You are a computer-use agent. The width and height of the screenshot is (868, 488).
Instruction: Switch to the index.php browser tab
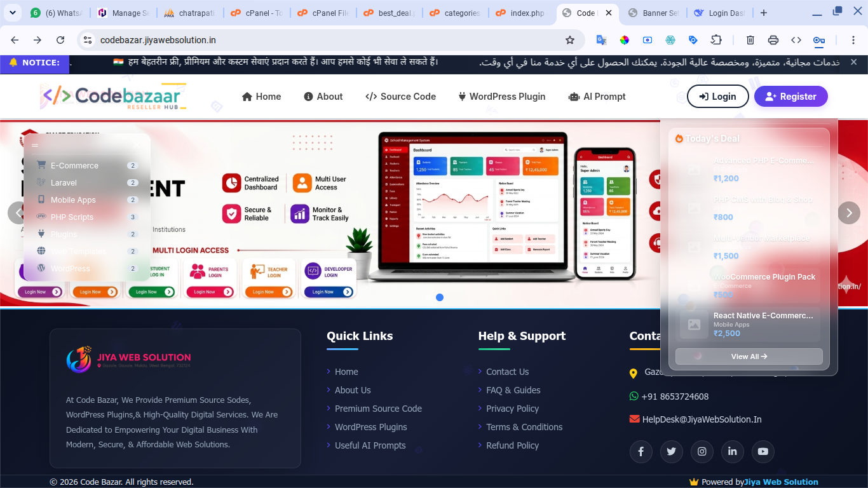pos(522,13)
